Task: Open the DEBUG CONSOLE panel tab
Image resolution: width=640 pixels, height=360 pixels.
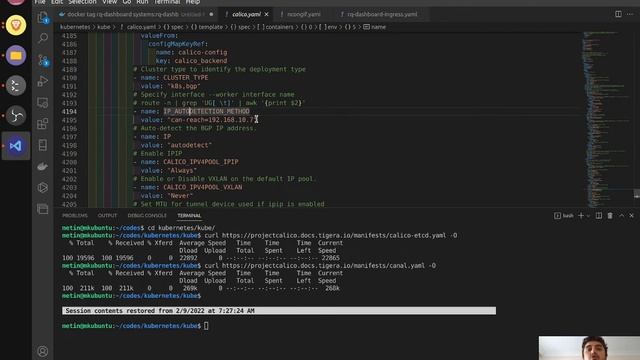Action: (x=147, y=216)
